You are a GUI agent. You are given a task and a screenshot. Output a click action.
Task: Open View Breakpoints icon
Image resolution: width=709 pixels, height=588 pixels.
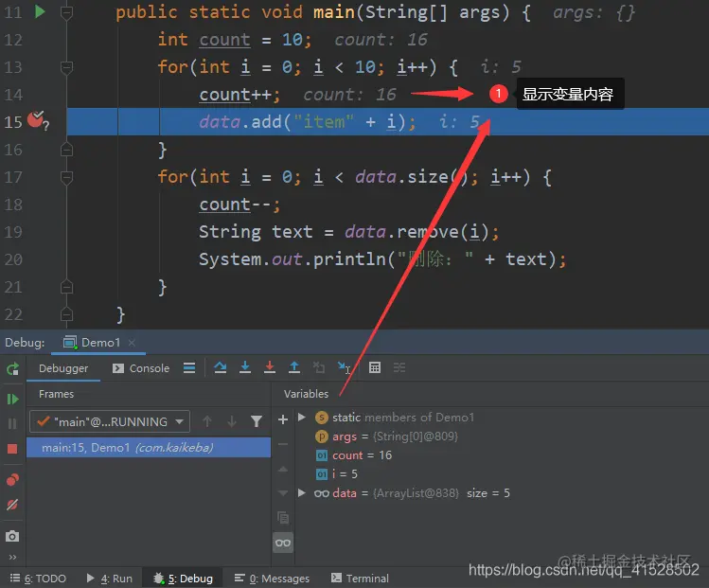(x=12, y=479)
